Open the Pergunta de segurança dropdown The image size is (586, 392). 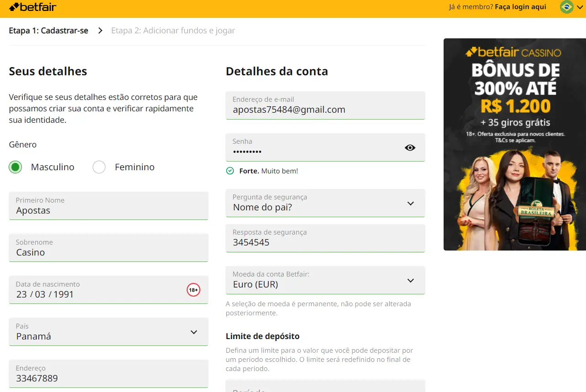click(325, 203)
